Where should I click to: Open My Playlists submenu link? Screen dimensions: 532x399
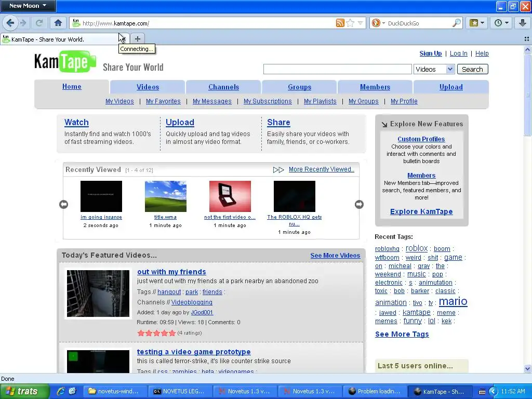(x=320, y=101)
